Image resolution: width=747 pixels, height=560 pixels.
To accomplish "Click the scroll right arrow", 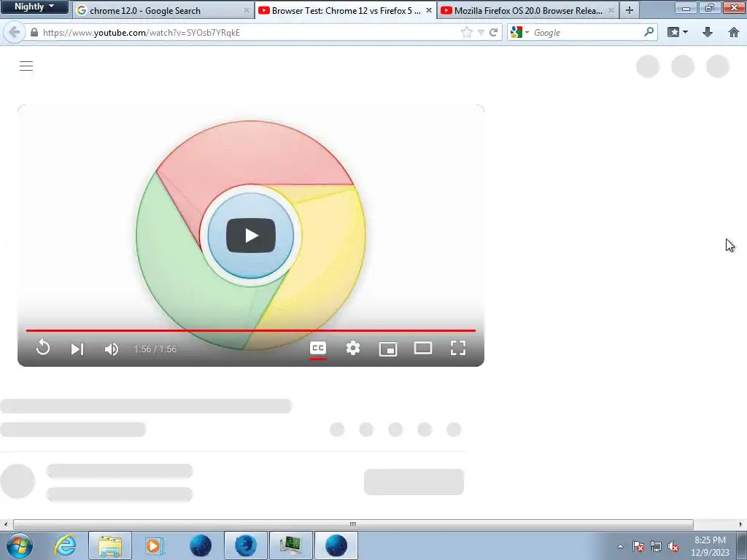I will click(x=741, y=524).
